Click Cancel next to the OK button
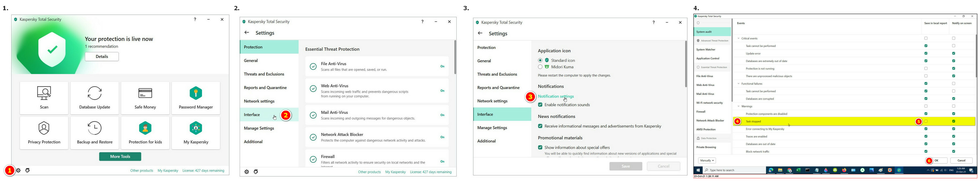 [x=961, y=160]
